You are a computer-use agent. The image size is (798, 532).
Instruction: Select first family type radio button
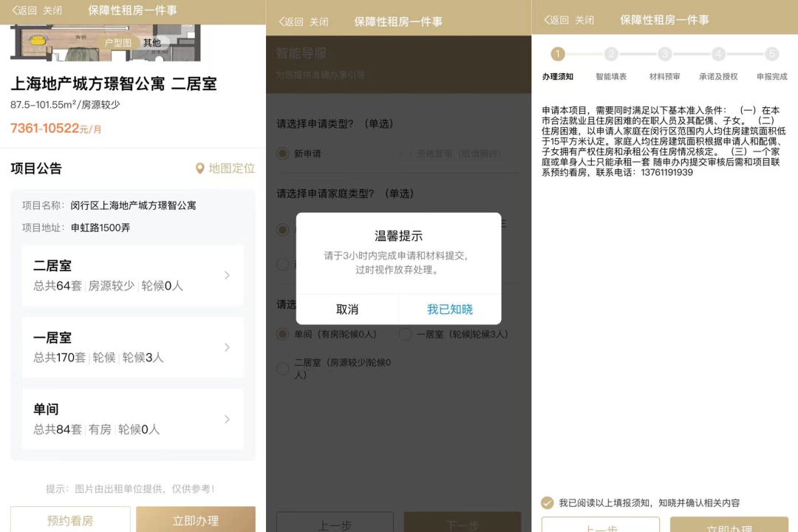pos(283,230)
